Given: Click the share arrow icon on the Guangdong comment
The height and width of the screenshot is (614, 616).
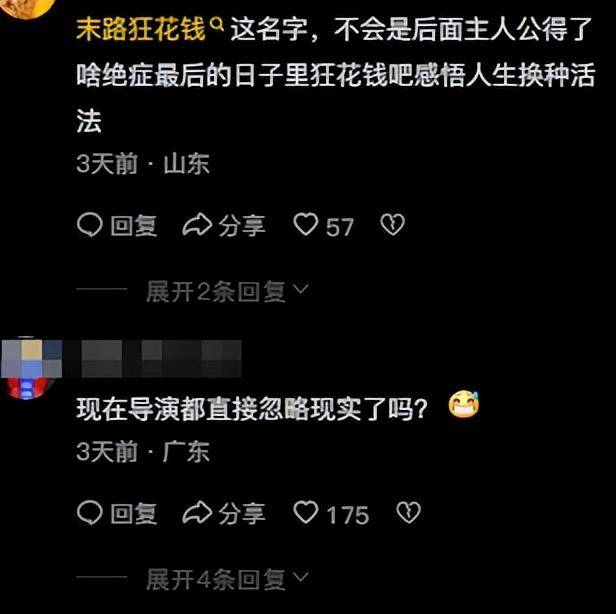Looking at the screenshot, I should 197,513.
